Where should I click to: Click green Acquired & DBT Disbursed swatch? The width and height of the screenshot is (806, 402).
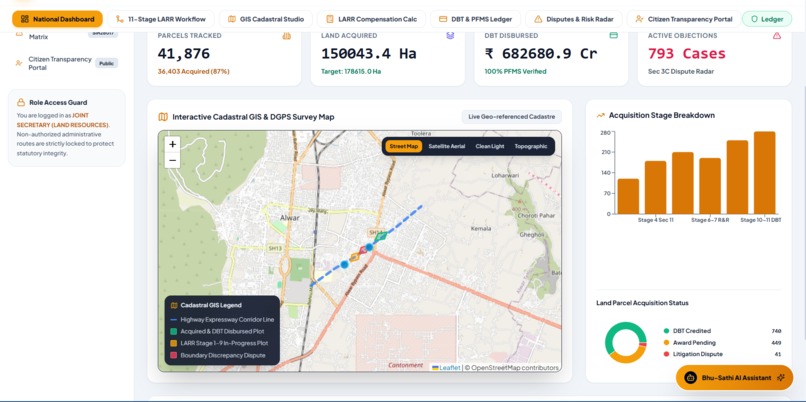coord(174,331)
